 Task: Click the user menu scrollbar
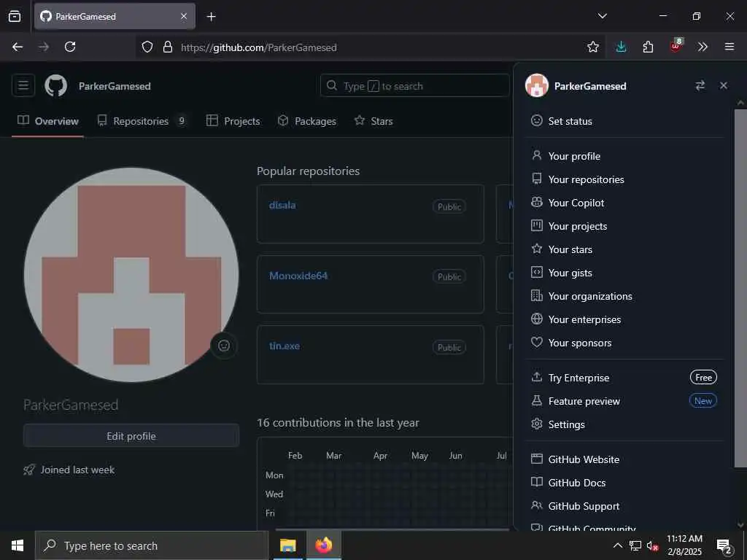click(740, 288)
